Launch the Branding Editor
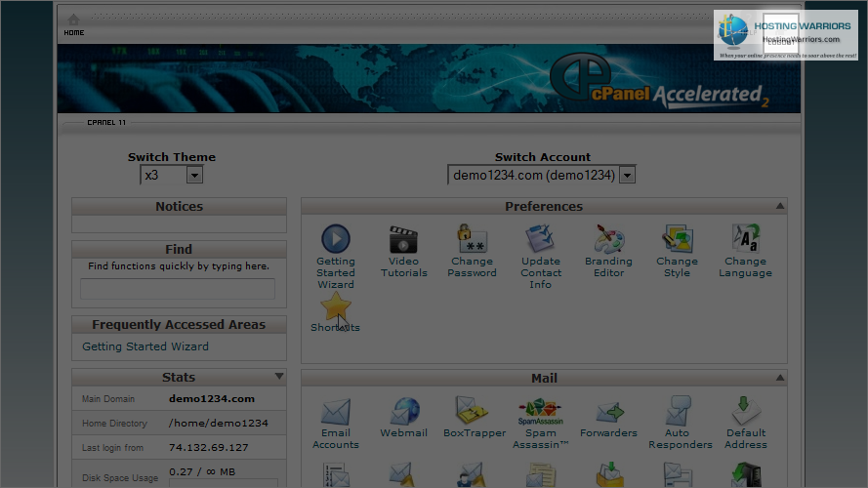Viewport: 868px width, 488px height. click(x=609, y=239)
